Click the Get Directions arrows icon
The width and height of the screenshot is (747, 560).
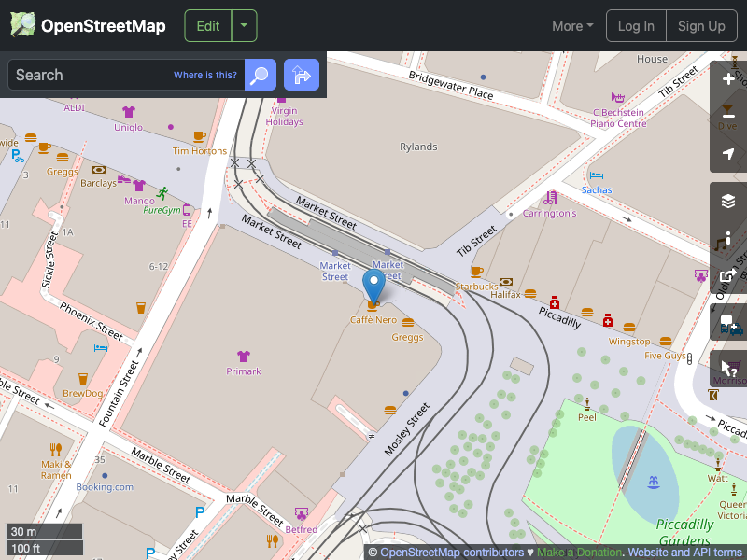pos(301,75)
